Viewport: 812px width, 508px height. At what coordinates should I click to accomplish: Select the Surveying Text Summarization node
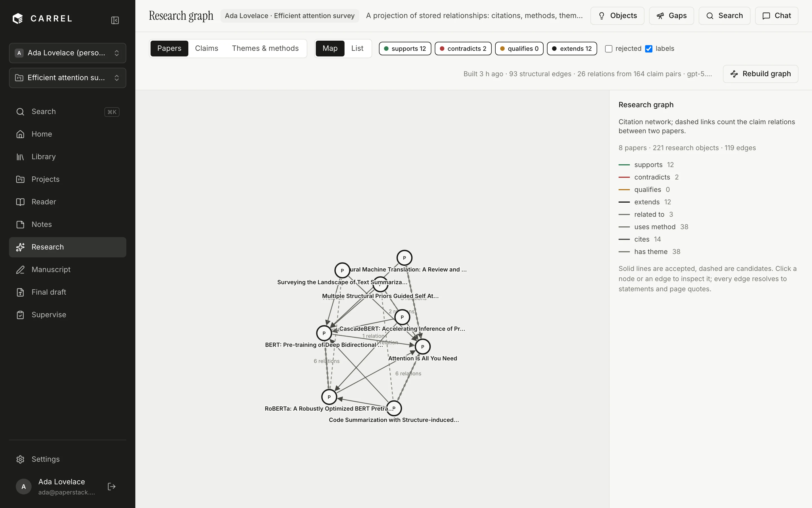[342, 270]
